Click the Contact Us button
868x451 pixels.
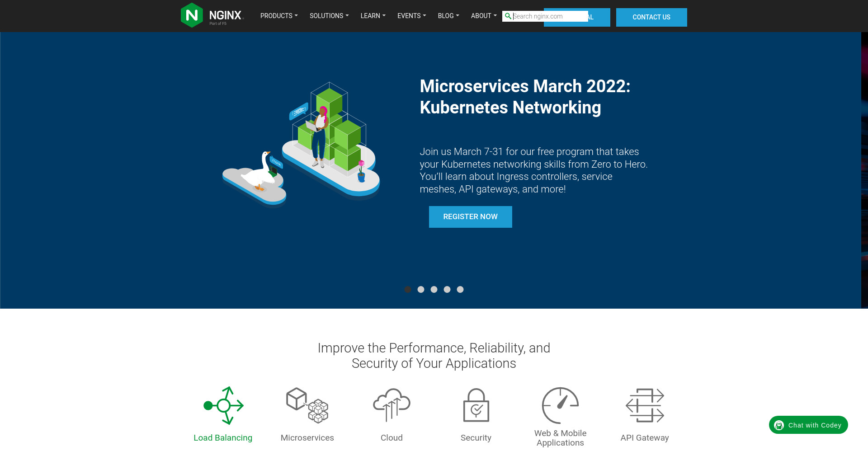[651, 17]
